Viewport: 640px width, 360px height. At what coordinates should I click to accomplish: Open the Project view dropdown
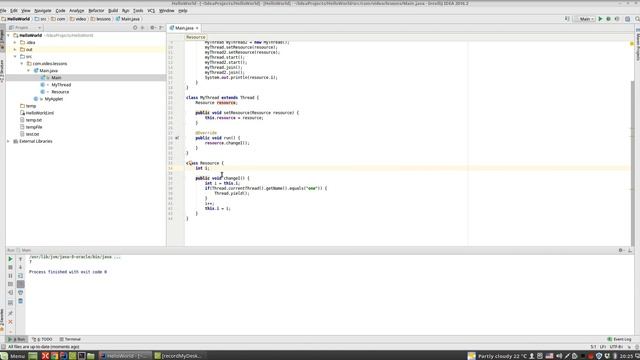coord(25,28)
